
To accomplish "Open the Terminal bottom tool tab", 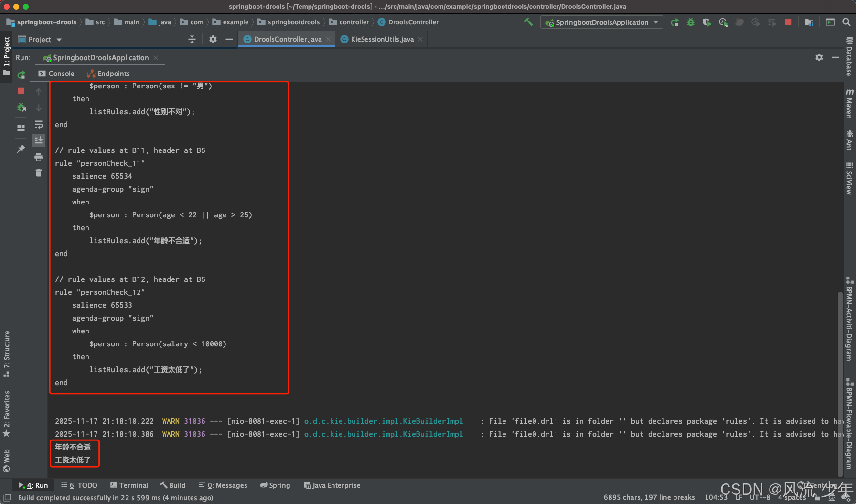I will point(129,485).
